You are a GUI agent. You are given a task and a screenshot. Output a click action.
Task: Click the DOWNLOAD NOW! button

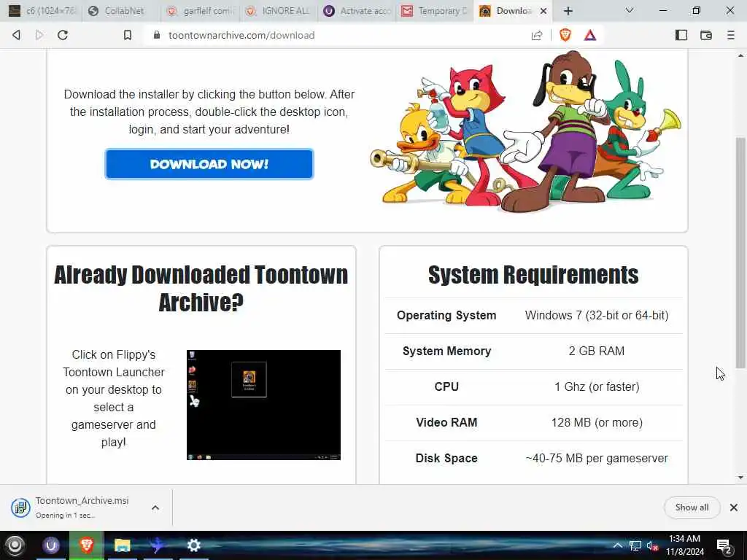click(x=209, y=164)
